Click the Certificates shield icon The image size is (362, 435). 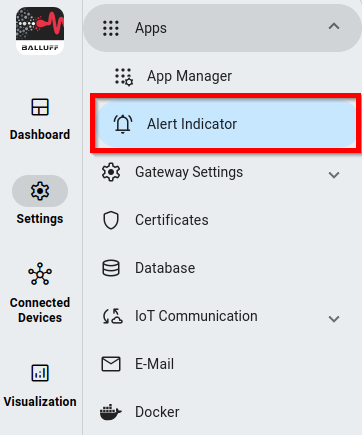111,220
